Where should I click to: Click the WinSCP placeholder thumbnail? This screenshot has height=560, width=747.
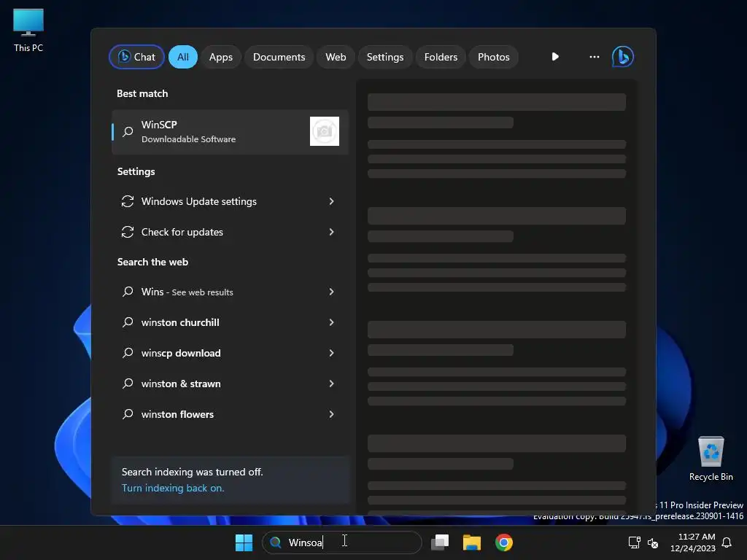pos(325,131)
